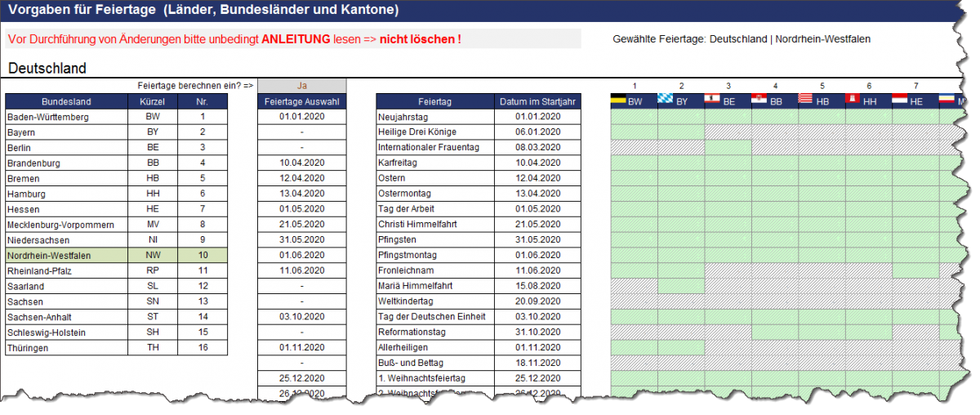Select the 'Internationaler Frauentag' cell
This screenshot has height=415, width=980.
click(x=434, y=148)
